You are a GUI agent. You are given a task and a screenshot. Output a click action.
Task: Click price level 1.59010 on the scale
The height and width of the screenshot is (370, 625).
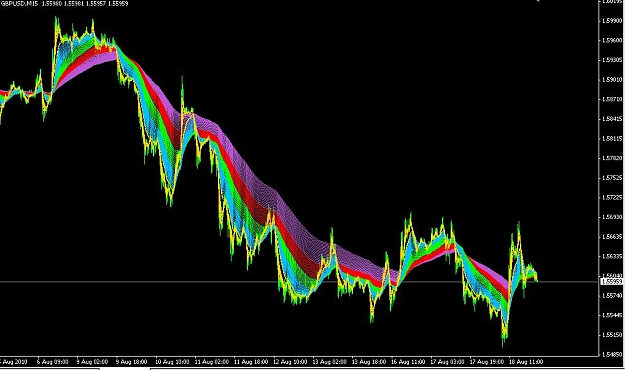(x=612, y=80)
